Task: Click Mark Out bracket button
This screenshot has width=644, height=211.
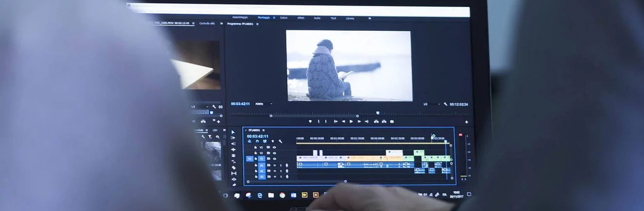Action: [326, 121]
